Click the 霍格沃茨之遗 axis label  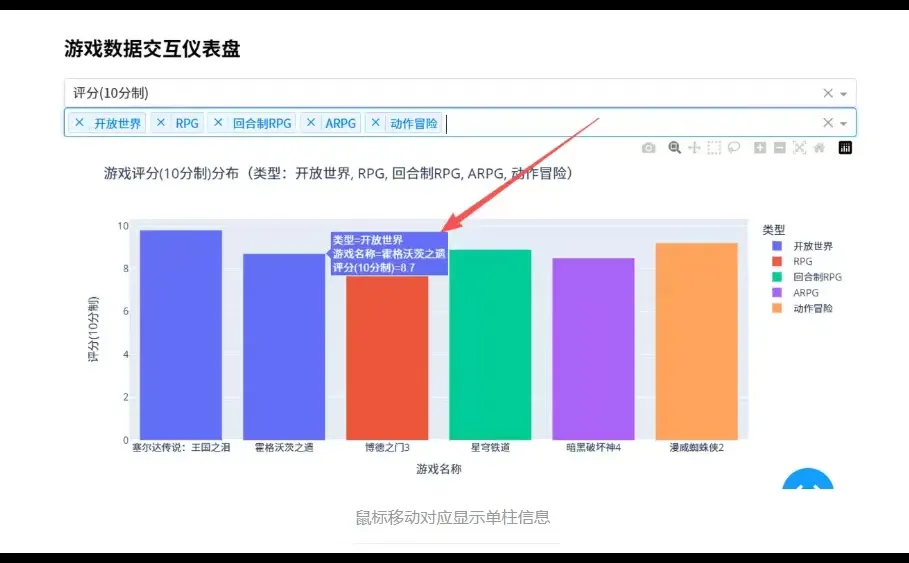[284, 448]
